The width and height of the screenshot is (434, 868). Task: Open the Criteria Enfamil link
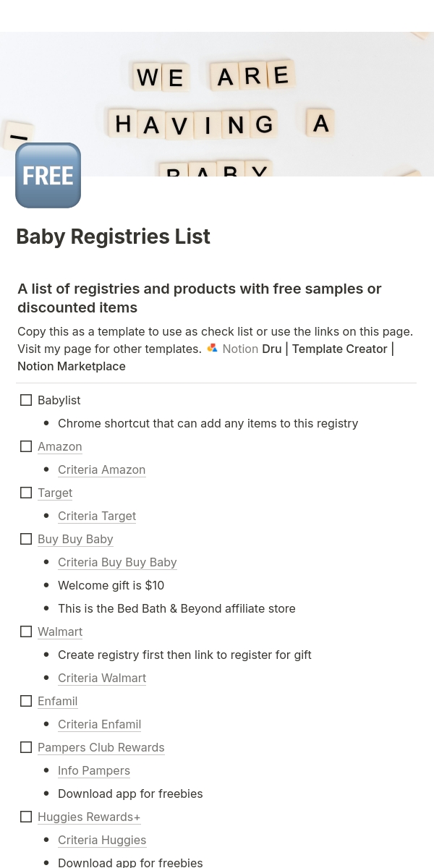[99, 724]
